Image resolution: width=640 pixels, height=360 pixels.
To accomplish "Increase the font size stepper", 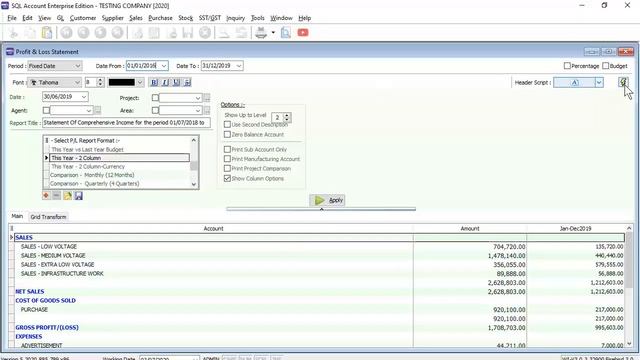I will [100, 80].
